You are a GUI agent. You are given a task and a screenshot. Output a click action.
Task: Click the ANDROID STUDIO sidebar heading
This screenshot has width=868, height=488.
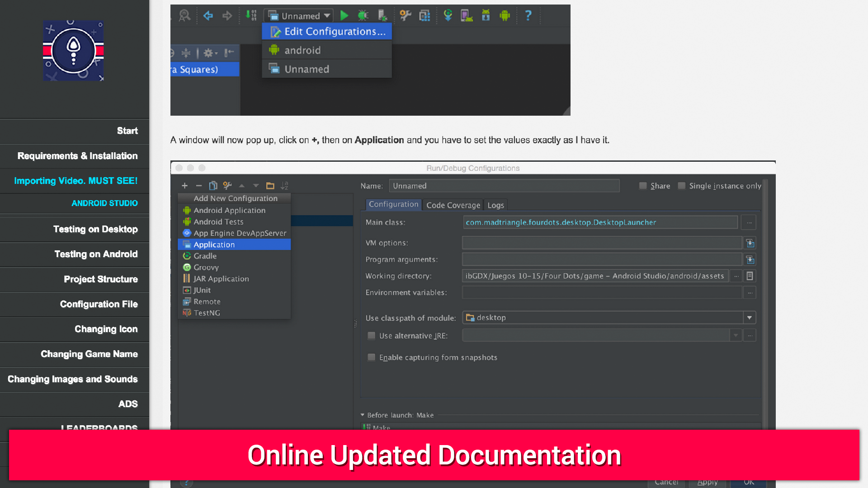(x=104, y=203)
